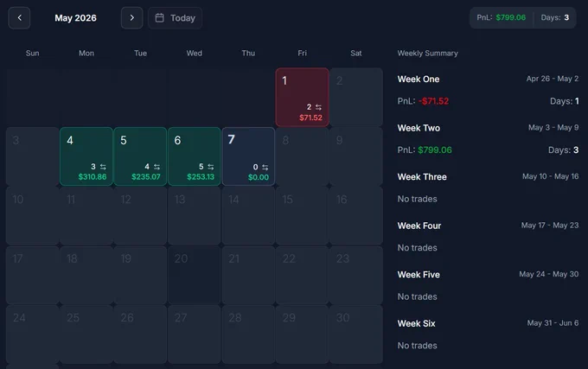
Task: Click the Week Three summary heading
Action: (422, 177)
